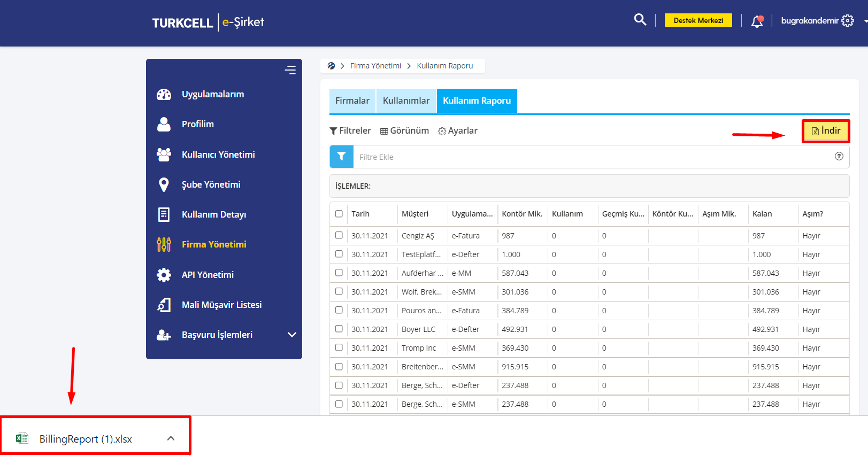868x456 pixels.
Task: Tick the checkbox for Boyer LLC row
Action: 339,329
